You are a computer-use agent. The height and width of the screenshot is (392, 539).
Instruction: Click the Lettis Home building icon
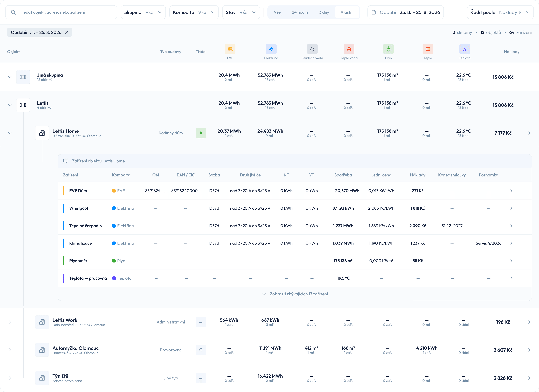tap(42, 133)
